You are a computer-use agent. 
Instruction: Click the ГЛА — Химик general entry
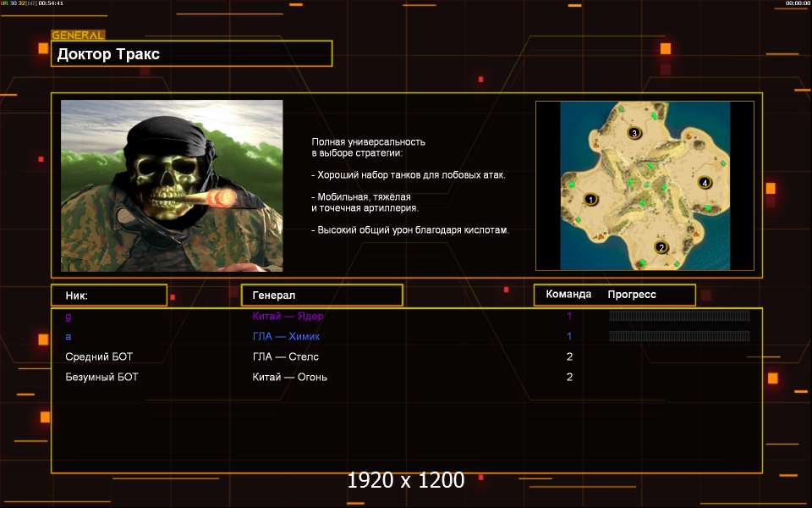[286, 336]
